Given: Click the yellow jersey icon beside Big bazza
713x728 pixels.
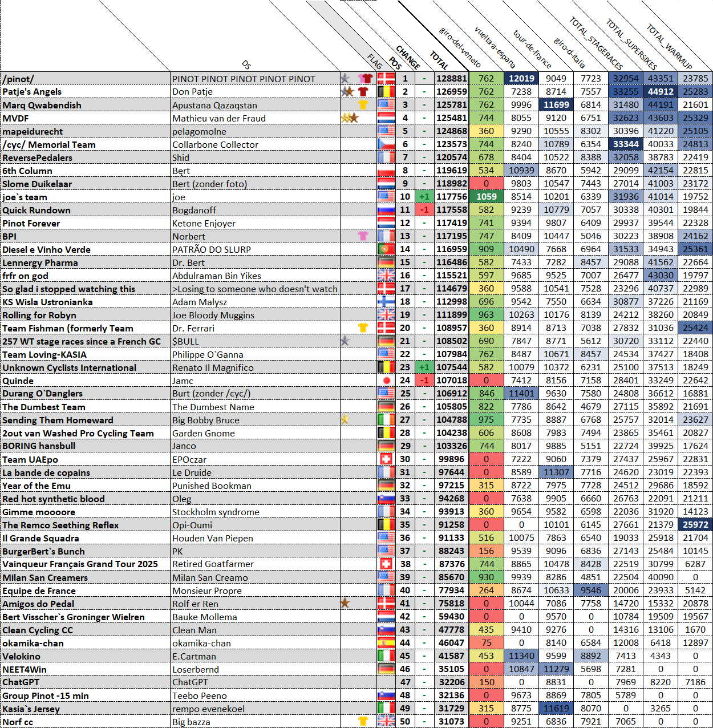Looking at the screenshot, I should 363,722.
